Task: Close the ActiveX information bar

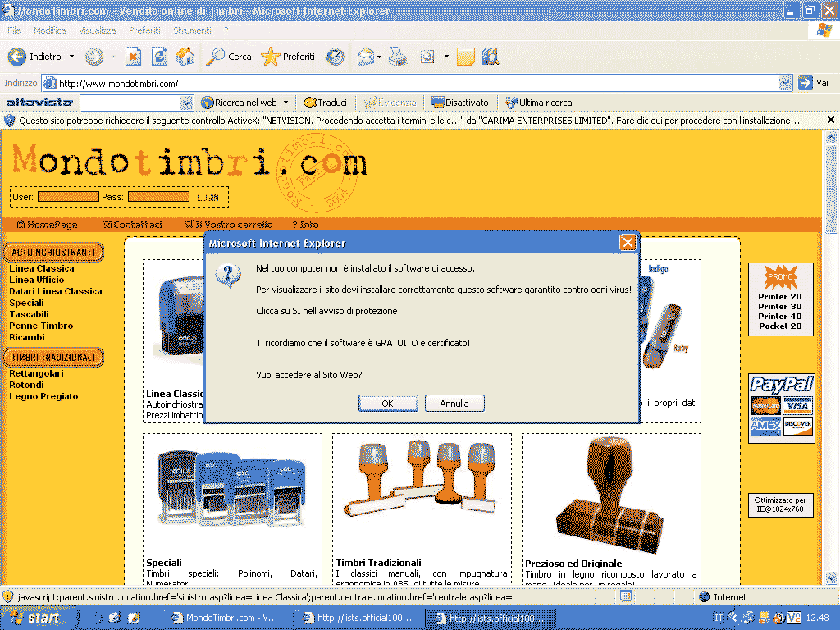Action: coord(831,120)
